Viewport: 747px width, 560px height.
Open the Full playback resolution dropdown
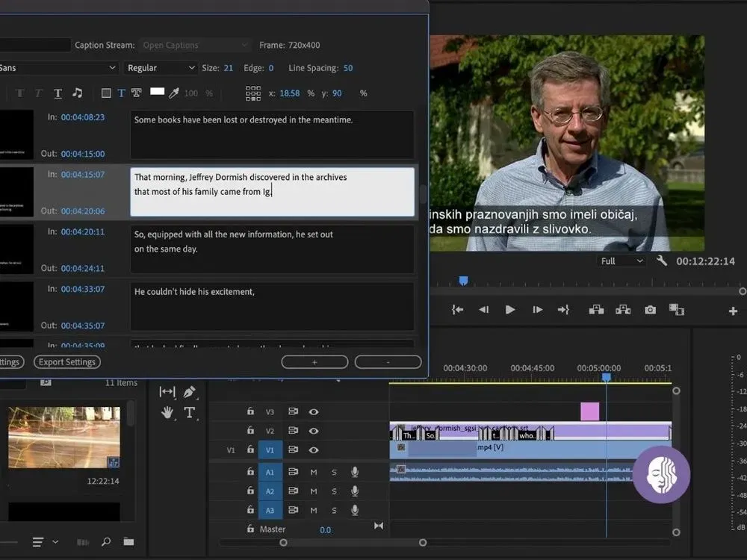coord(622,261)
